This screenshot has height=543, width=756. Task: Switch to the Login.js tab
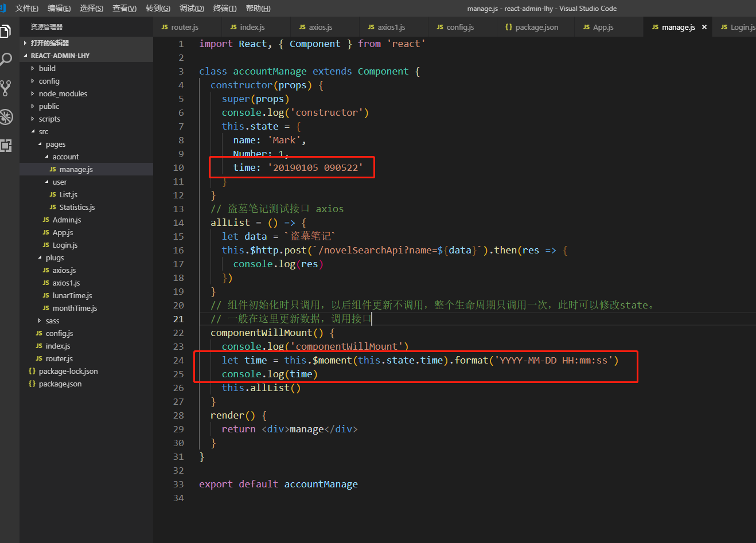[x=740, y=26]
